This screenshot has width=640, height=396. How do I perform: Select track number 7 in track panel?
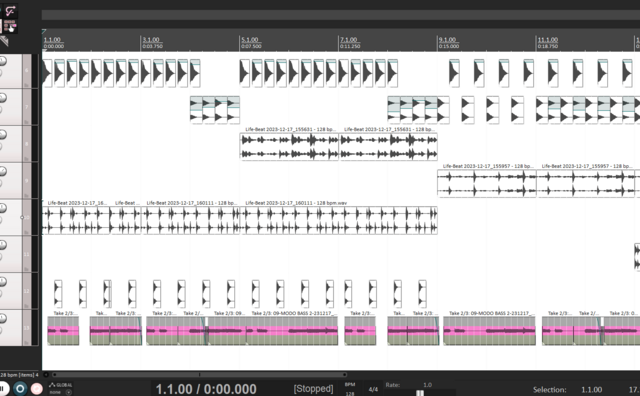pyautogui.click(x=27, y=107)
